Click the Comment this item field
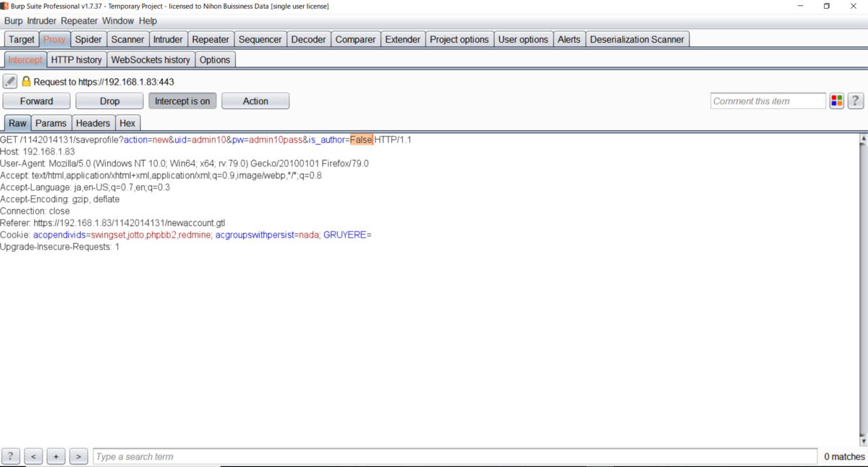868x467 pixels. 768,101
